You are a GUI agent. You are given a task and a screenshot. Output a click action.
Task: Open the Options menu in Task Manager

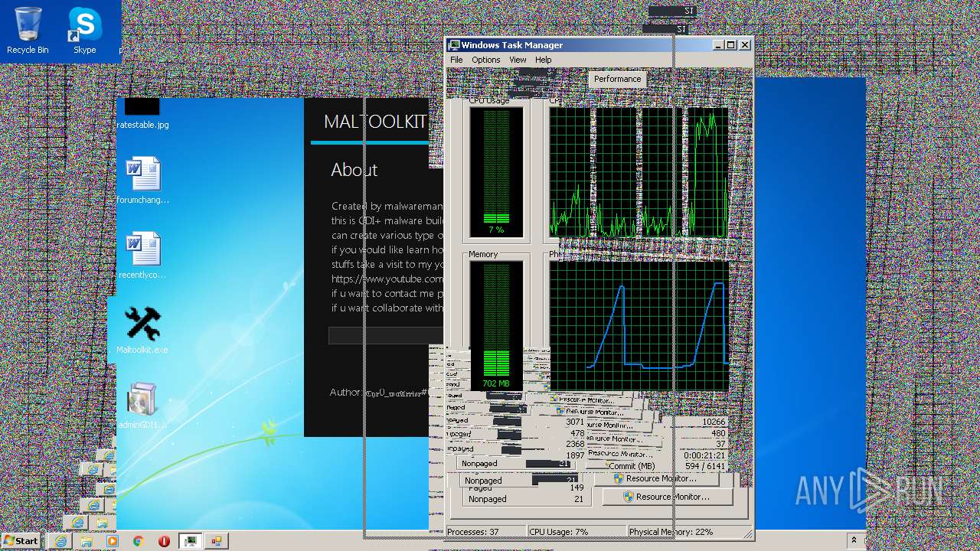pos(485,60)
